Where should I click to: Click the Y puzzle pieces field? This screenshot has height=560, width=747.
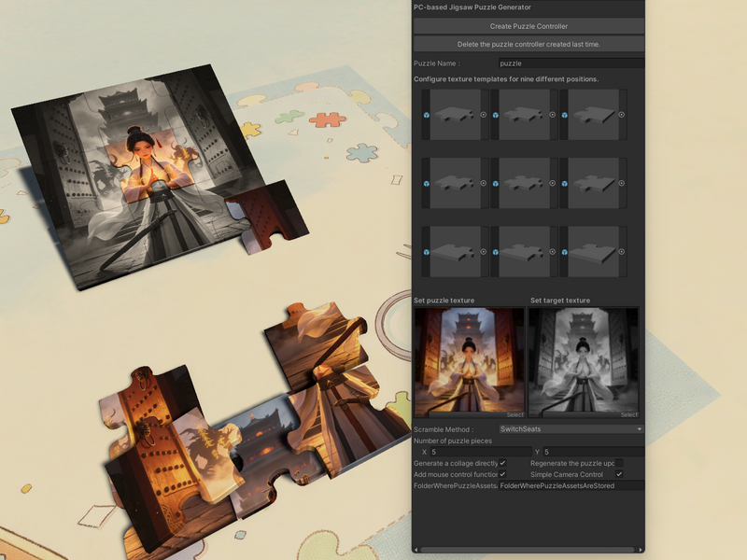[594, 452]
